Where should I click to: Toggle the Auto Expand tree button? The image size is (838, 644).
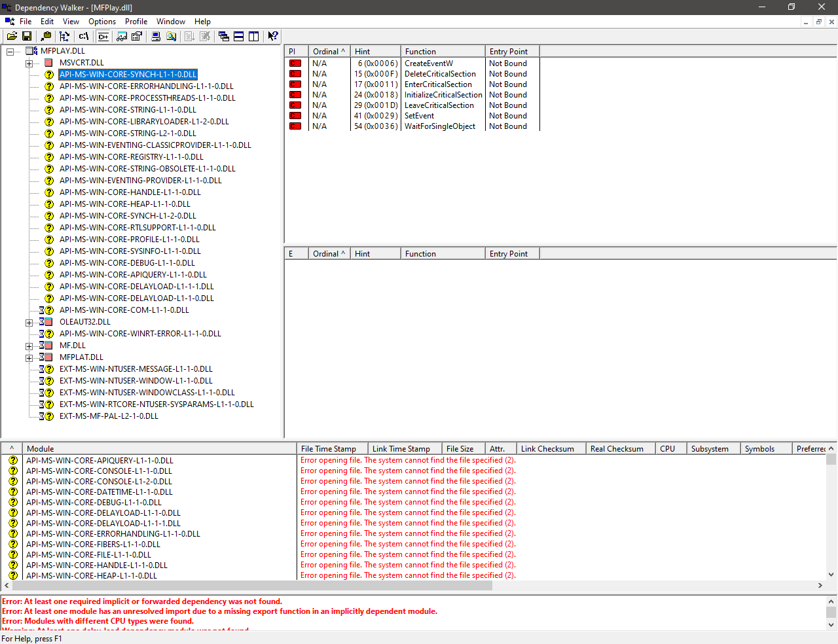(64, 37)
